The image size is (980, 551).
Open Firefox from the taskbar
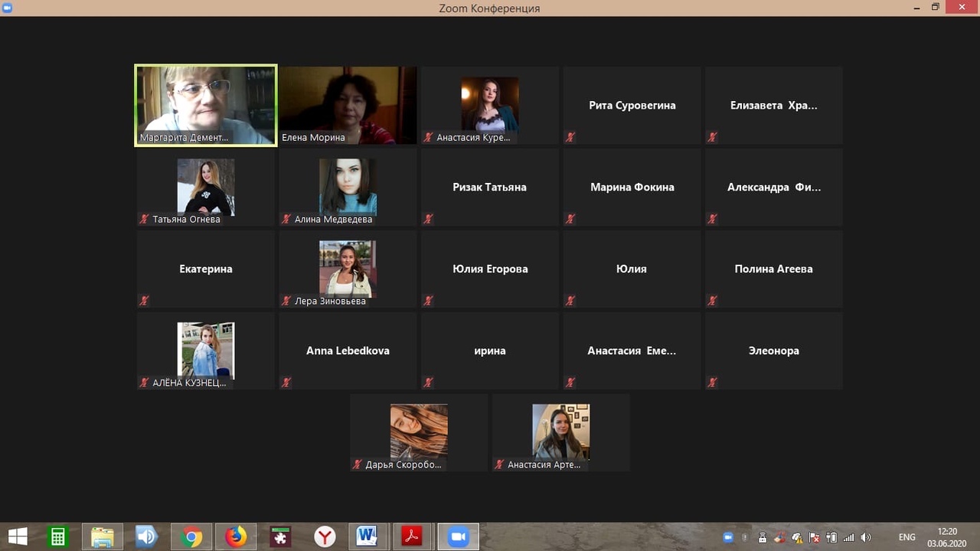click(x=236, y=536)
